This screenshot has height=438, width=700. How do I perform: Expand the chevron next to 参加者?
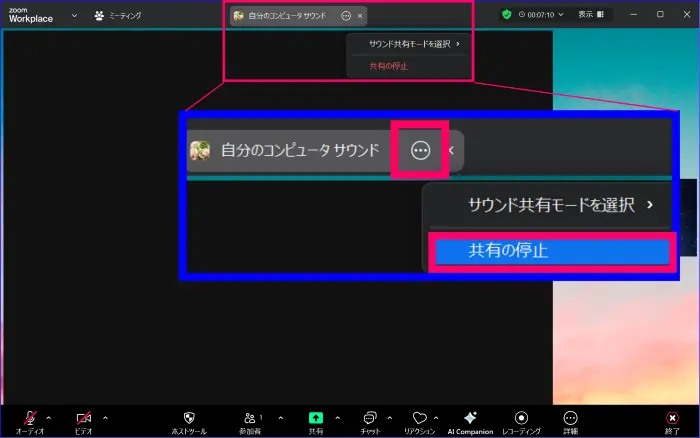coord(281,418)
